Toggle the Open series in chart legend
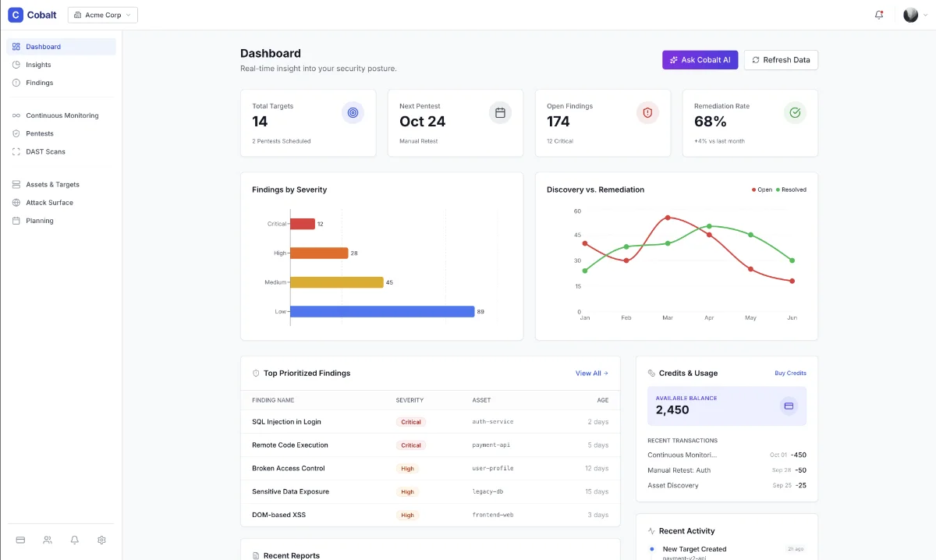 [762, 190]
